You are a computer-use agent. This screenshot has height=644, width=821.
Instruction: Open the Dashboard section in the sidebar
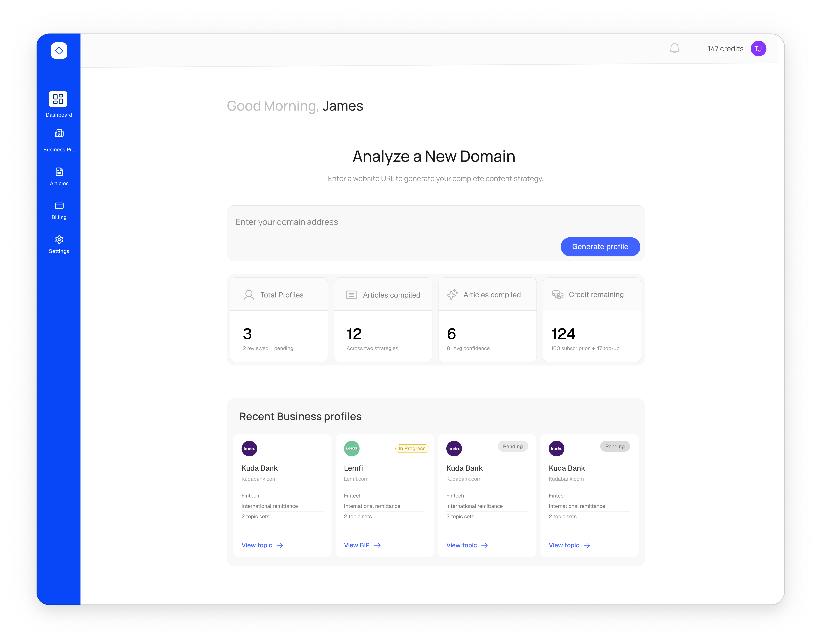coord(59,104)
